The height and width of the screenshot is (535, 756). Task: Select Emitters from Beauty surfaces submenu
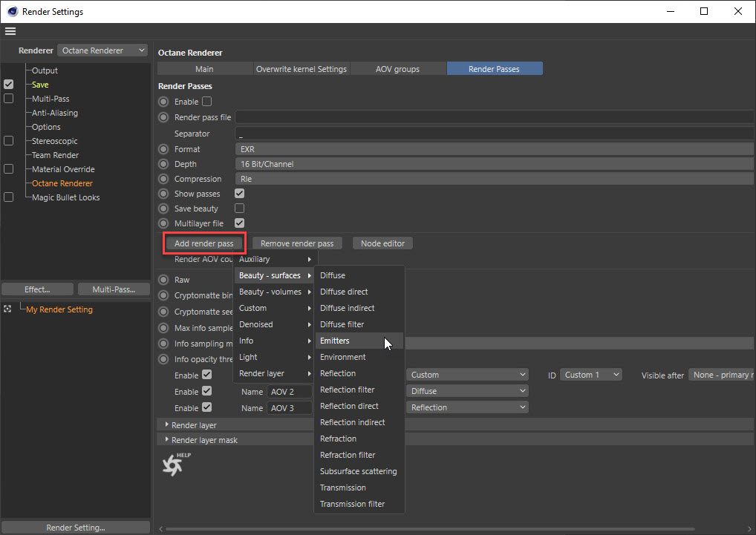[x=359, y=341]
